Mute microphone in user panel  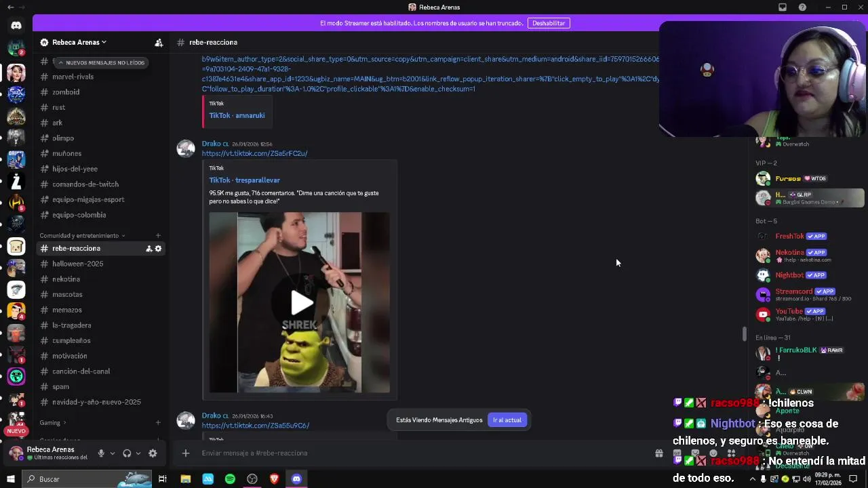(101, 453)
